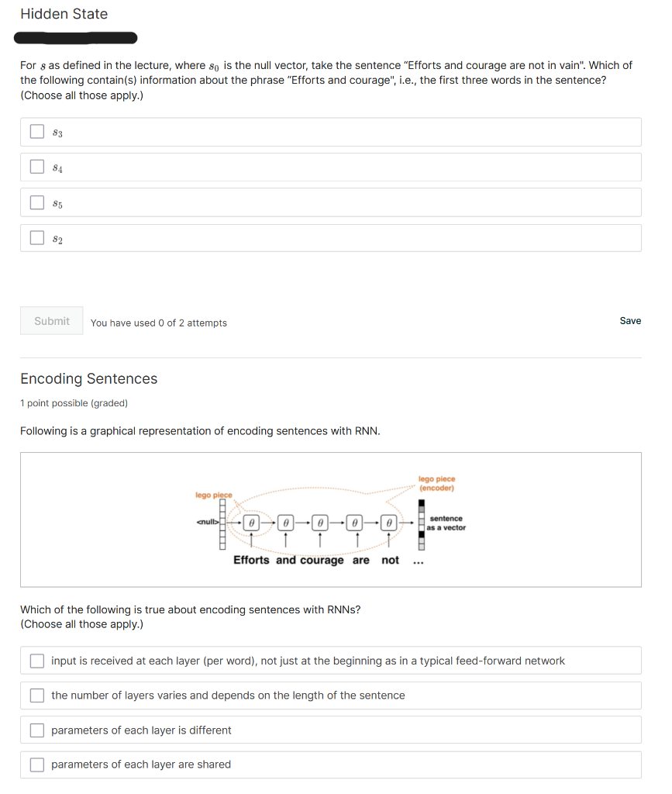Viewport: 672px width, 794px height.
Task: Click the RNN encoder diagram image
Action: point(330,520)
